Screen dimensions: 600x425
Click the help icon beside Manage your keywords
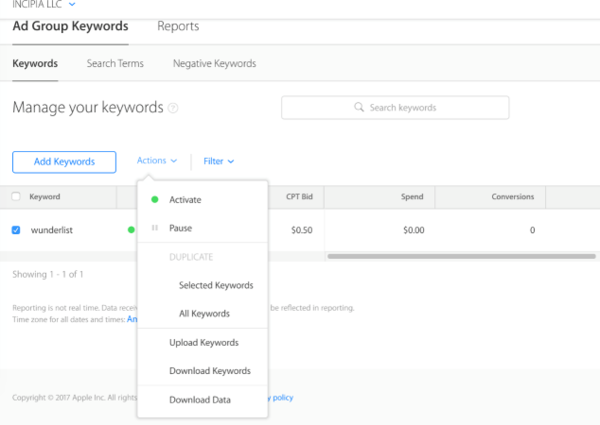[173, 108]
